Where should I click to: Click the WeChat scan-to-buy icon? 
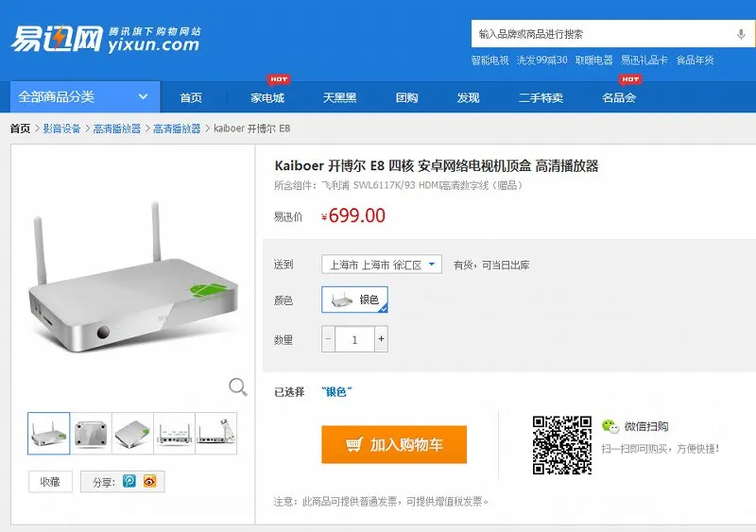610,426
